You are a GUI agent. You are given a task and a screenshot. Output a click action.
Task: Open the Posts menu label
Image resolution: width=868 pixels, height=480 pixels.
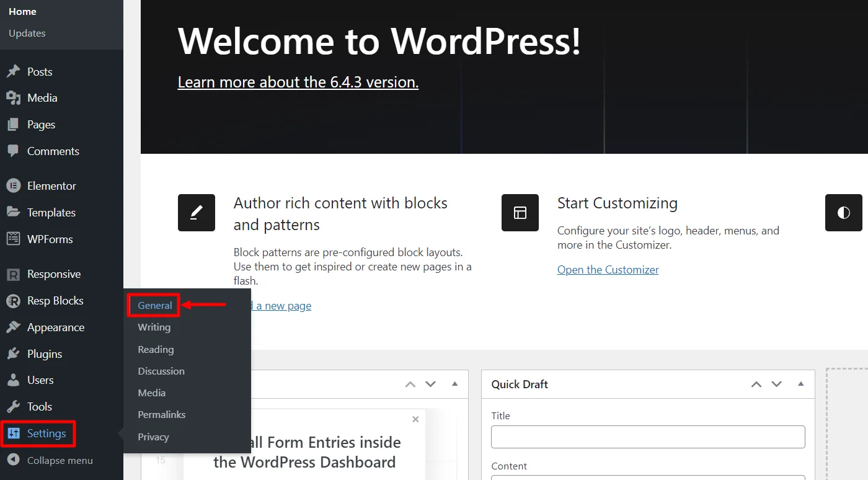point(40,72)
